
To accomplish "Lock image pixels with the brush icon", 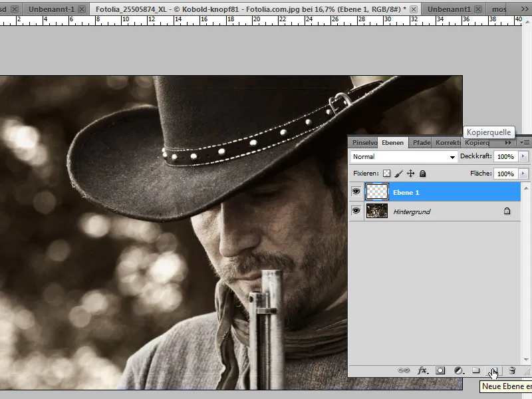I will point(398,174).
